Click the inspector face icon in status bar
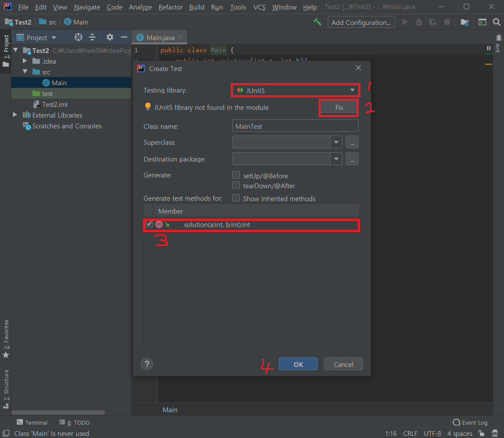This screenshot has width=504, height=438. point(495,433)
